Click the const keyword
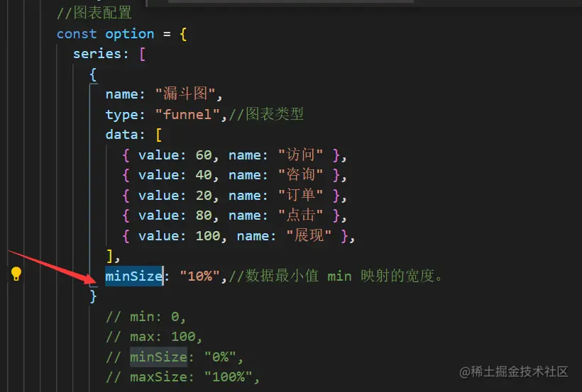This screenshot has width=582, height=392. click(77, 34)
